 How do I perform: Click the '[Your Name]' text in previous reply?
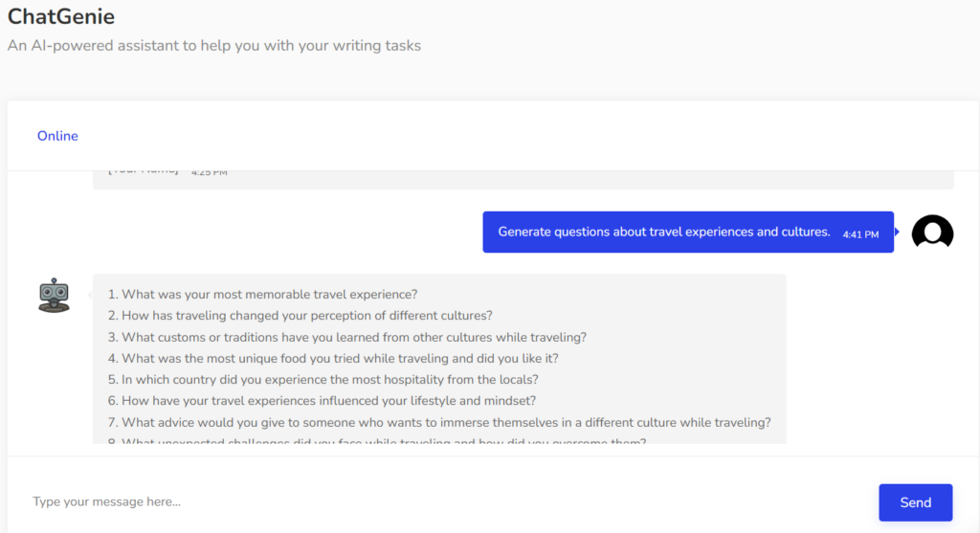coord(143,171)
